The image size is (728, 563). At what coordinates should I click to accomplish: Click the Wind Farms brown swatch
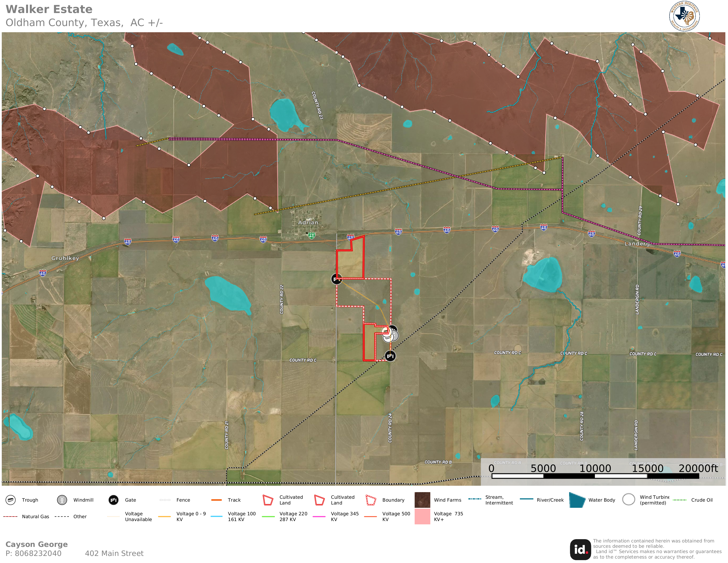coord(422,500)
